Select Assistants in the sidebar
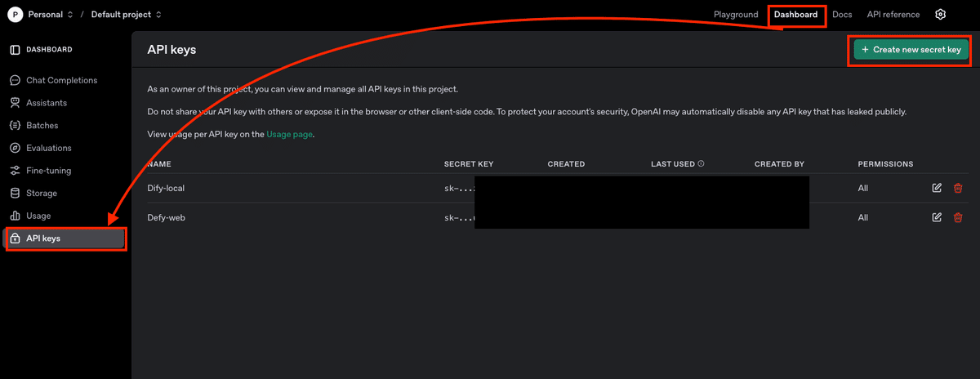Image resolution: width=980 pixels, height=379 pixels. 47,103
